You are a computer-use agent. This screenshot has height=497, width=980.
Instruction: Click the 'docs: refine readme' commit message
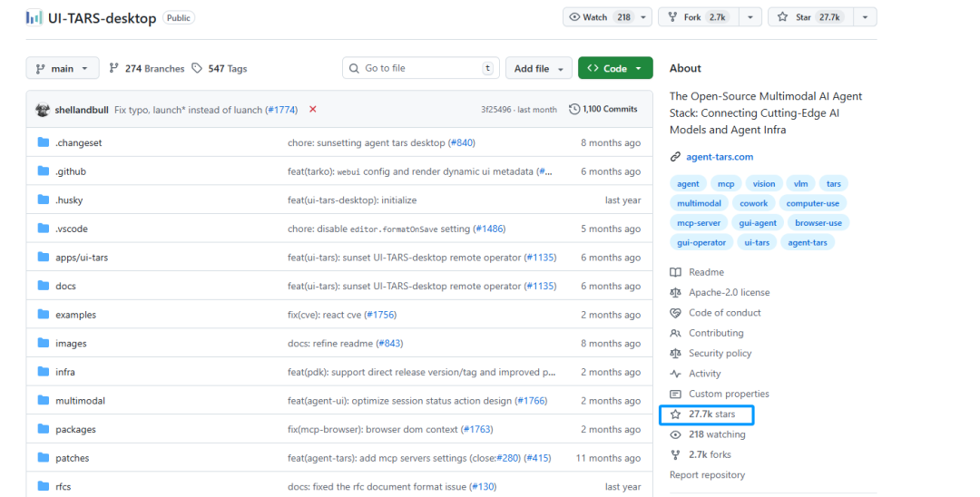[x=330, y=344]
